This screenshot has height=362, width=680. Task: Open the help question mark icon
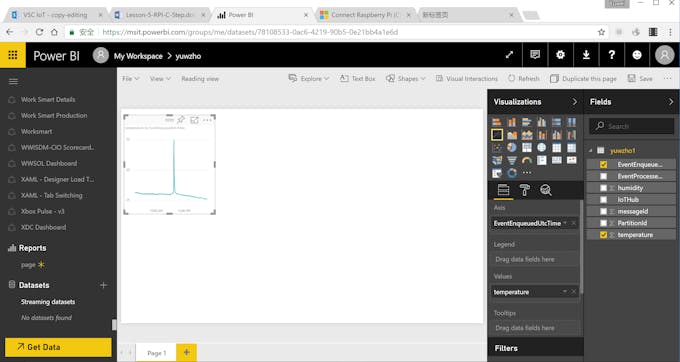(611, 55)
